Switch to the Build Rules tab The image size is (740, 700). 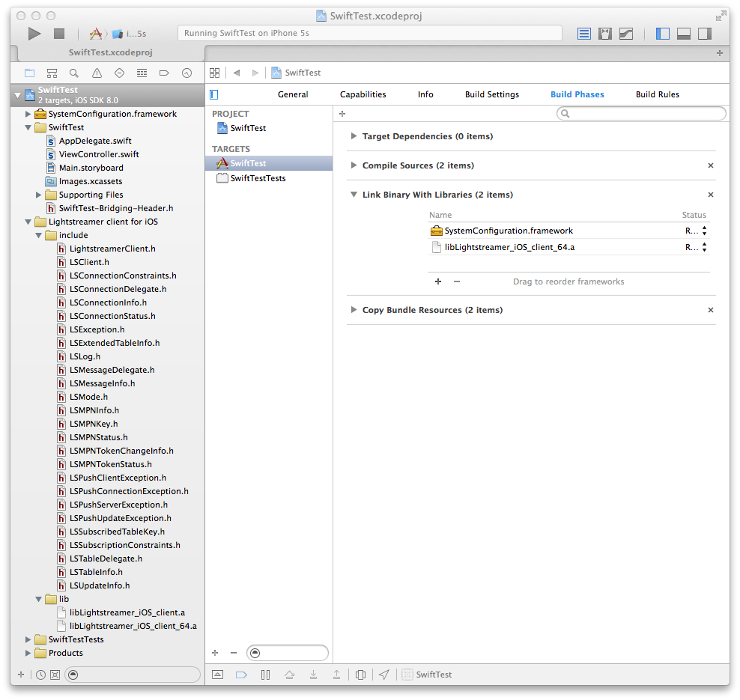tap(658, 94)
